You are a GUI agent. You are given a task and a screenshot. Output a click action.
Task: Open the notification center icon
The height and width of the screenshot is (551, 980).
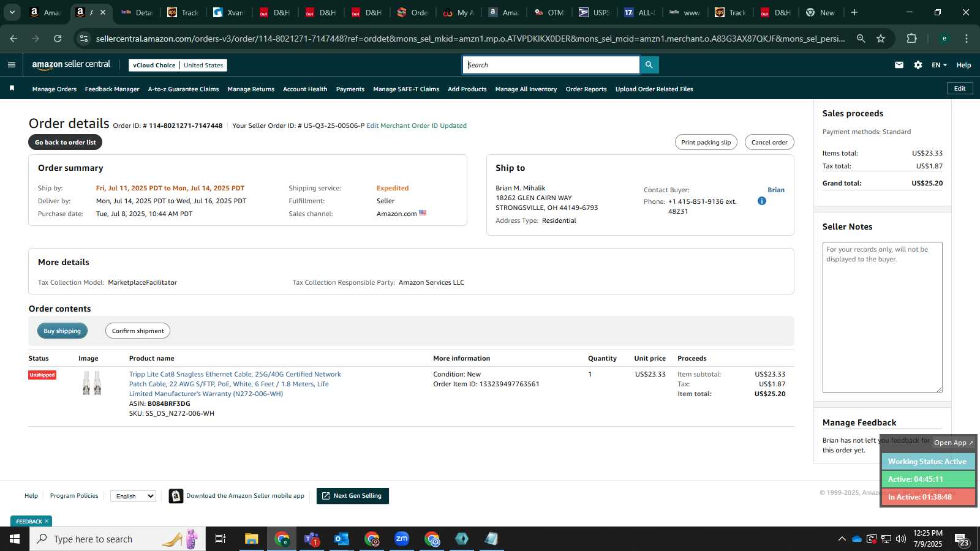tap(962, 539)
